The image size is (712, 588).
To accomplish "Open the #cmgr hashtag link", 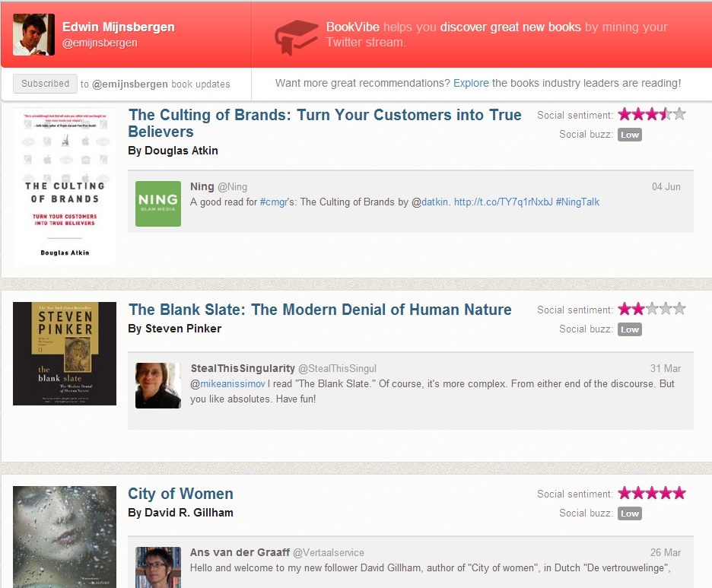I will 273,202.
